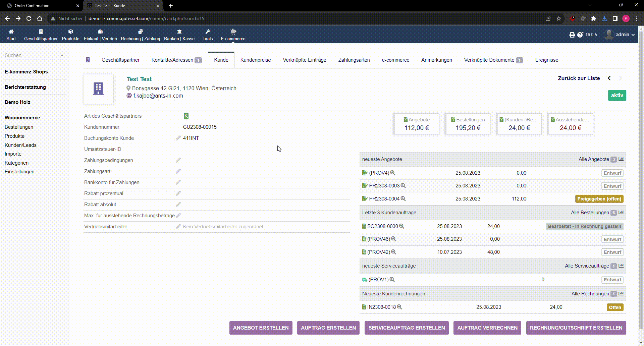Open statistics chart icon for Alle Angebote
Viewport: 644px width, 346px height.
tap(621, 159)
